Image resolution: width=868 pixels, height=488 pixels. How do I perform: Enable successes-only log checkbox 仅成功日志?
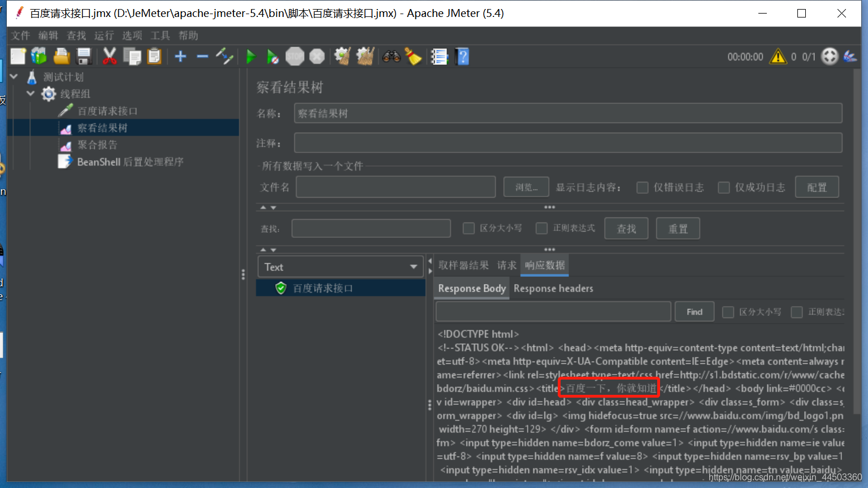click(x=723, y=188)
